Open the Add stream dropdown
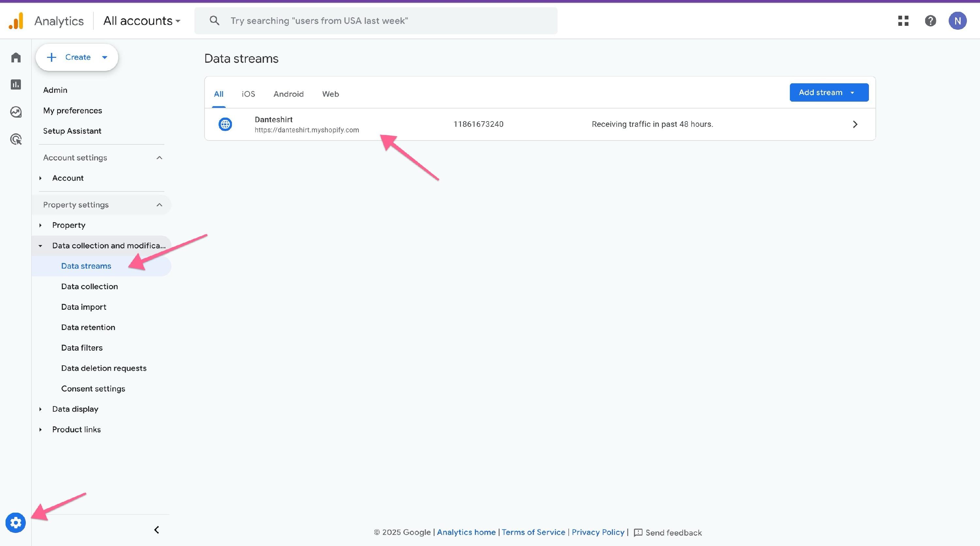The image size is (980, 546). click(x=829, y=92)
